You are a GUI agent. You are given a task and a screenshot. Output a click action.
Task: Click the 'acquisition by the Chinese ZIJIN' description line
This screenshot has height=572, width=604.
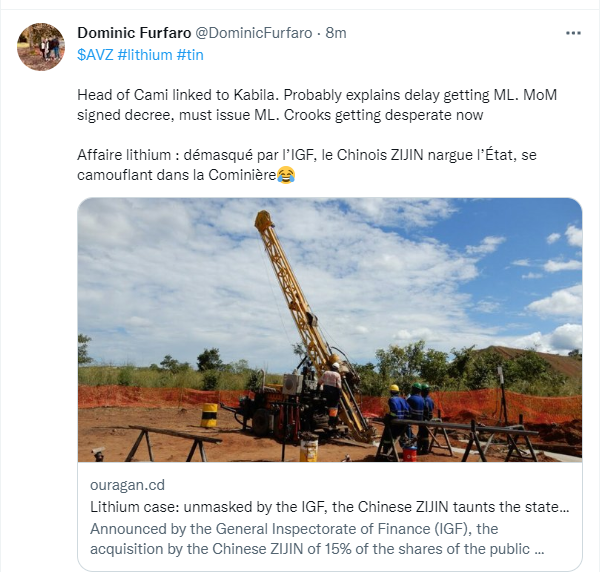tap(317, 549)
